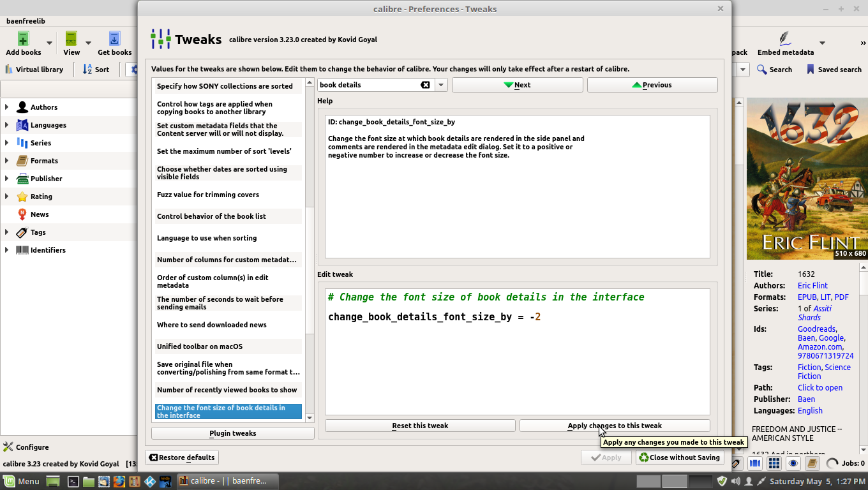Image resolution: width=868 pixels, height=490 pixels.
Task: Launch the Kindle app from the taskbar
Action: 165,481
